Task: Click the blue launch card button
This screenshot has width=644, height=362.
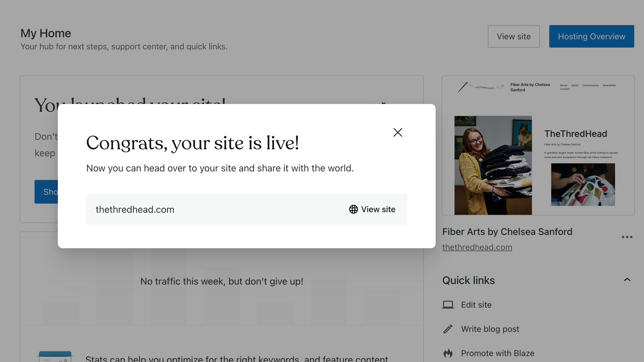Action: click(x=46, y=192)
